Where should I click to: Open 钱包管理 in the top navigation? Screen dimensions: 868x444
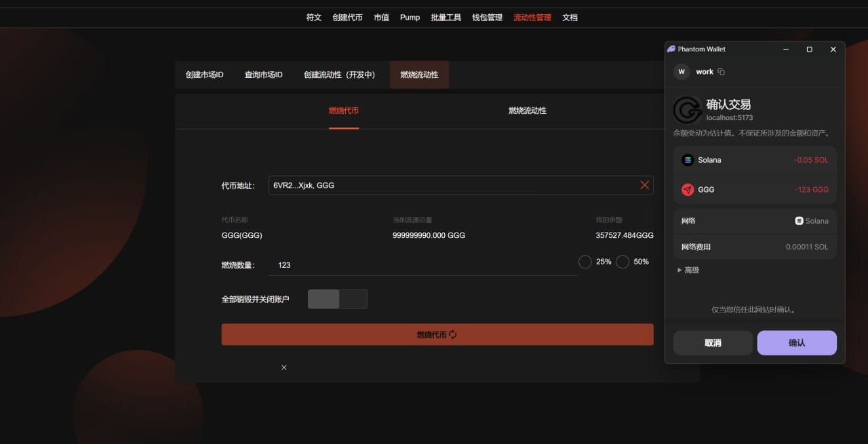pos(488,18)
